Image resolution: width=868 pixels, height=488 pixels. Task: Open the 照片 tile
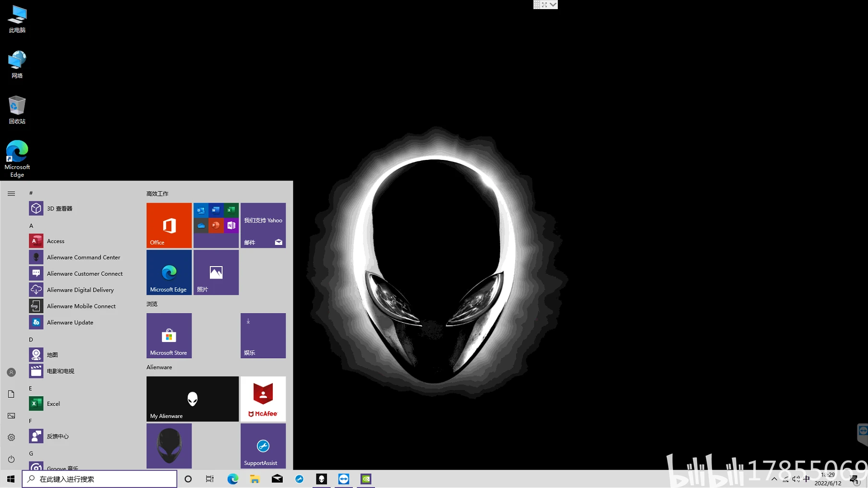(216, 272)
